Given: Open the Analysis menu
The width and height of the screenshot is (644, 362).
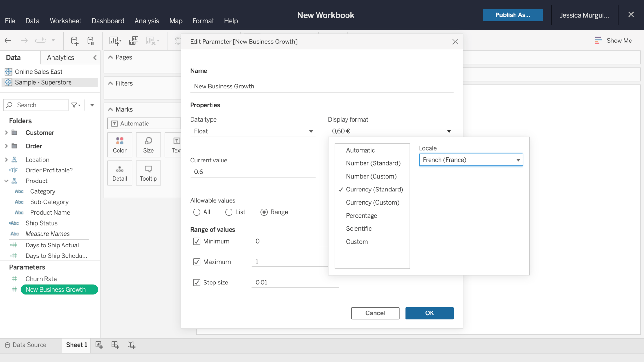Looking at the screenshot, I should 147,21.
